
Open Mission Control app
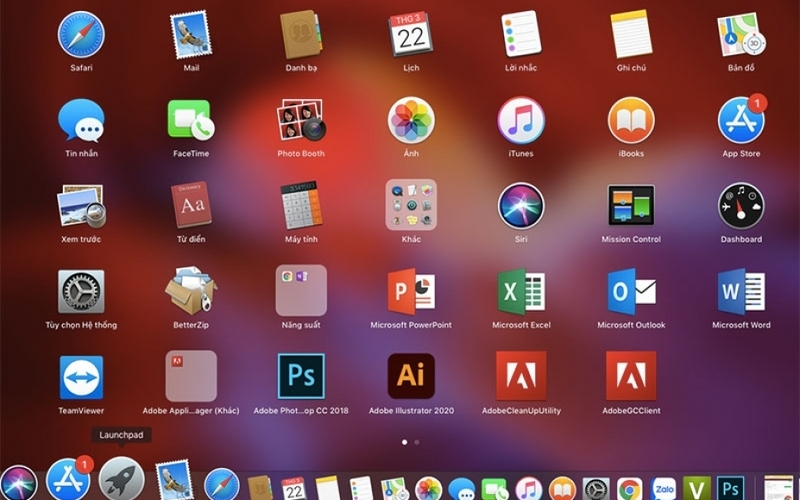point(631,205)
